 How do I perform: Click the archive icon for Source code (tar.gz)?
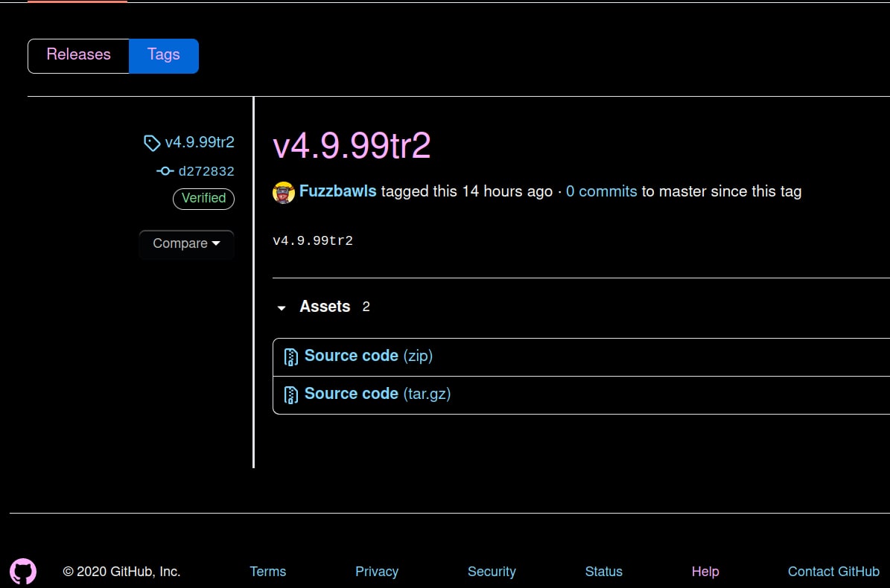point(290,394)
